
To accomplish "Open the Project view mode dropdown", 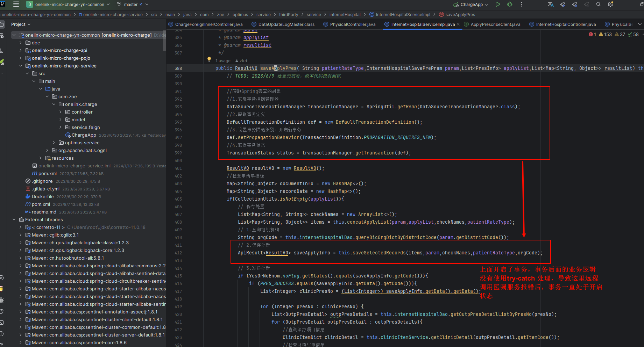I will pyautogui.click(x=21, y=24).
